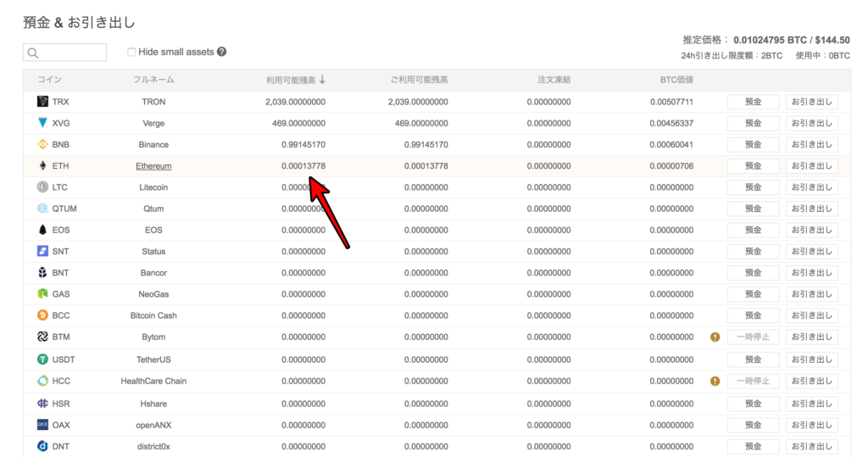Screen dimensions: 868x457
Task: Click the 注文凍結 column header
Action: click(x=554, y=80)
